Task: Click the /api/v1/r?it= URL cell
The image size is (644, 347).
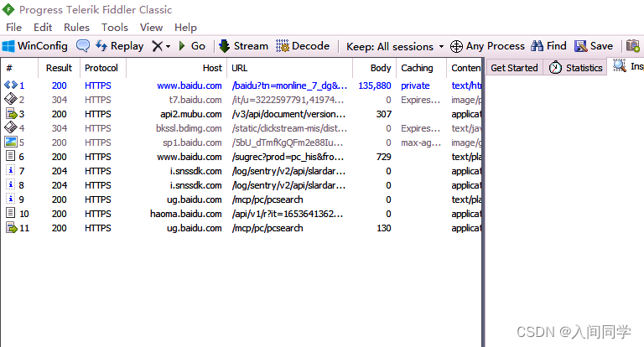Action: point(287,214)
